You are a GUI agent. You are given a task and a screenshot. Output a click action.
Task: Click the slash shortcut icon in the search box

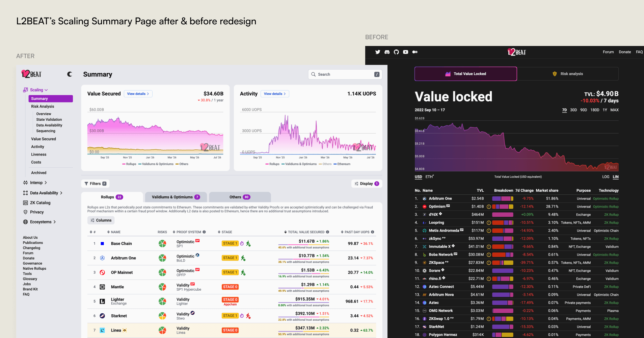[x=377, y=74]
